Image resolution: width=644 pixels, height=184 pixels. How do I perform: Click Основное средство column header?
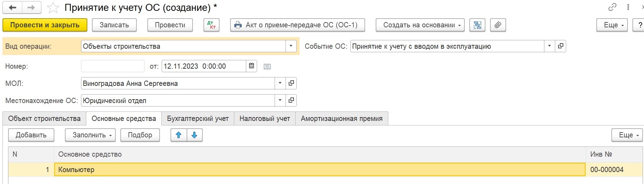[x=320, y=154]
